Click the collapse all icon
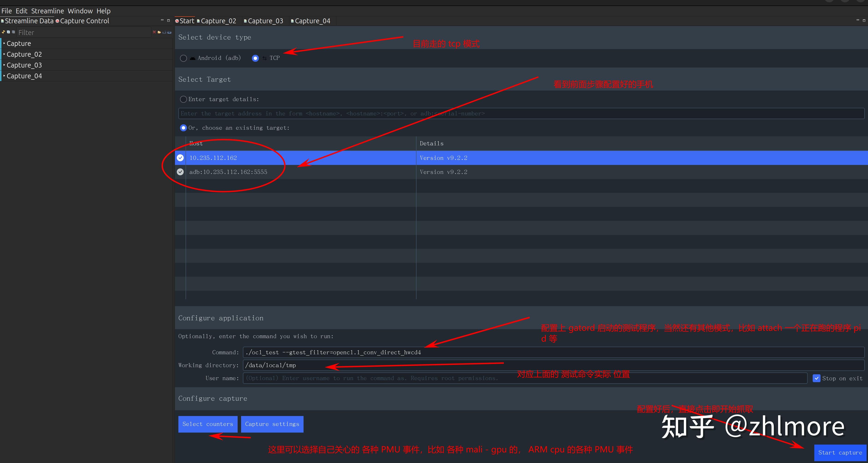Image resolution: width=868 pixels, height=463 pixels. click(13, 32)
